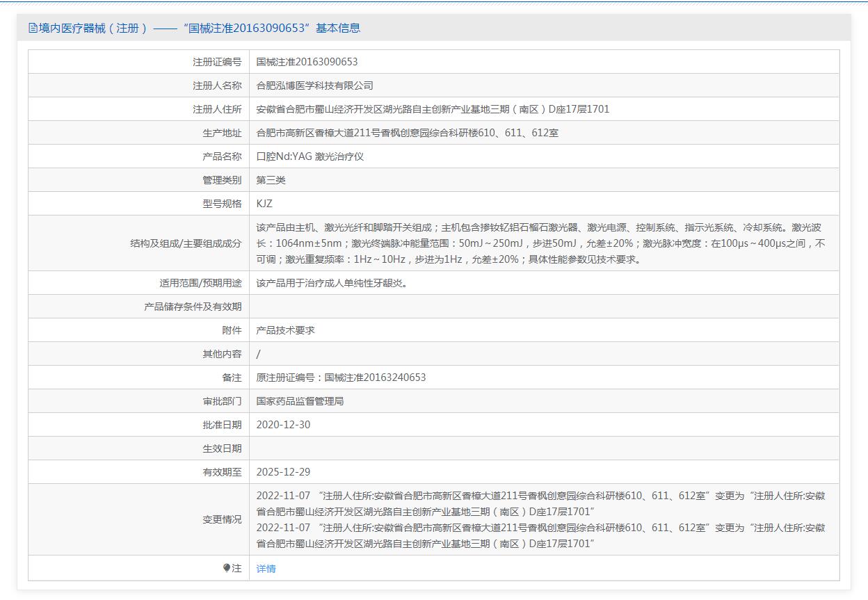Screen dimensions: 868x600
Task: Click the 变更情况 row label
Action: tap(222, 519)
